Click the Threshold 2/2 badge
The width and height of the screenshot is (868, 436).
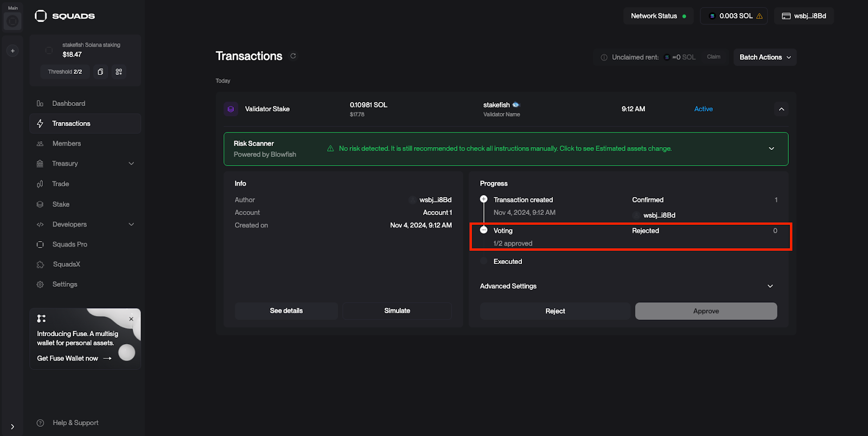65,72
